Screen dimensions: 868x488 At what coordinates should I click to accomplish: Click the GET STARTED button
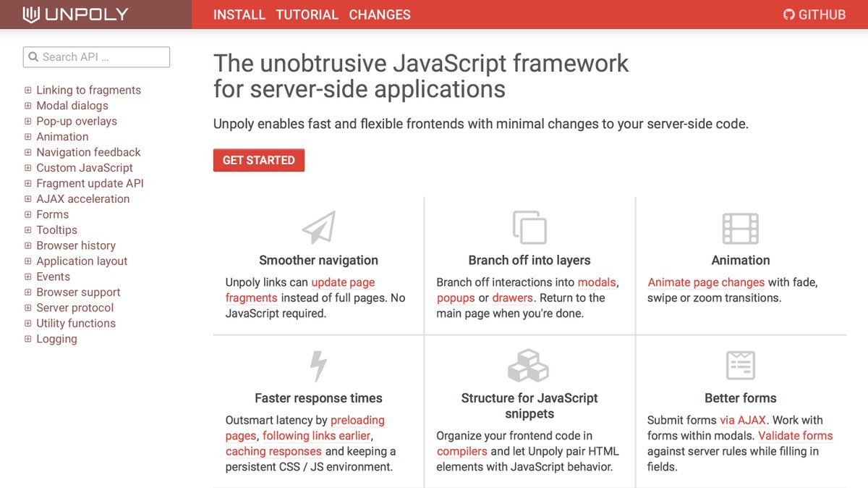tap(259, 160)
